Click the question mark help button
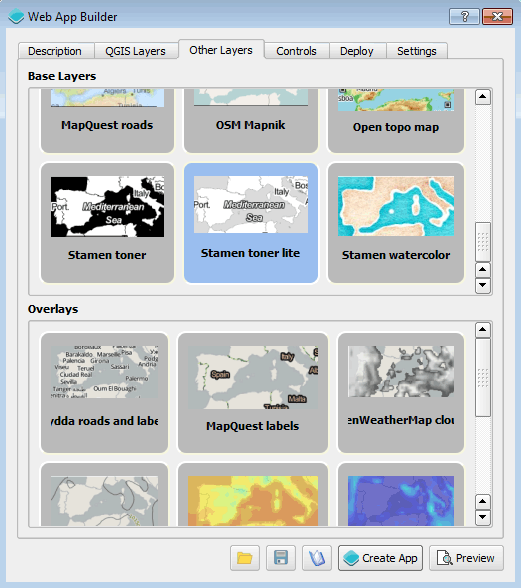The image size is (521, 588). click(464, 16)
